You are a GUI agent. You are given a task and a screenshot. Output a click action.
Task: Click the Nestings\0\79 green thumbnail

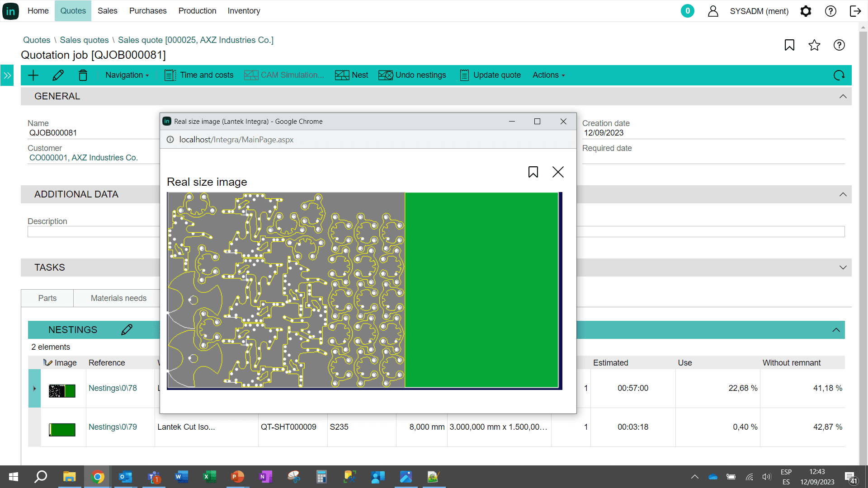click(62, 430)
